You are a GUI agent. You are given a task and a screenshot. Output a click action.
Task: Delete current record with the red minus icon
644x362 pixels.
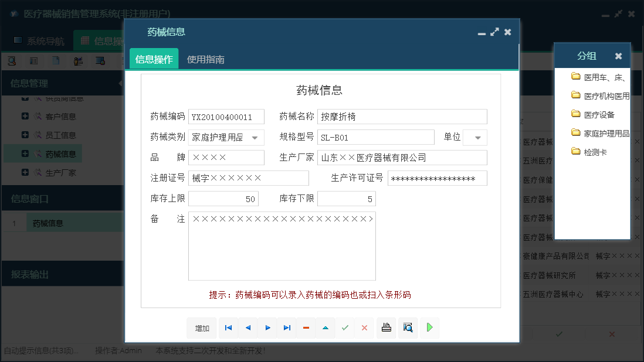[x=306, y=328]
